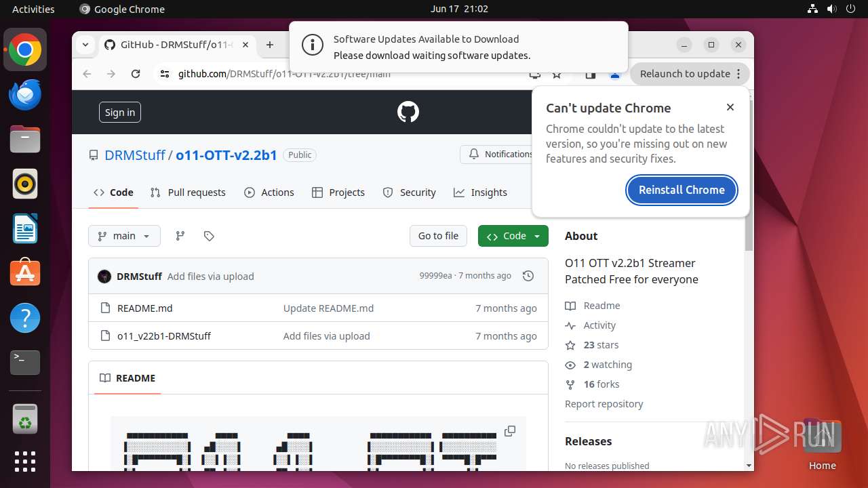The width and height of the screenshot is (868, 488).
Task: Launch Thunderbird mail from the dock
Action: tap(25, 95)
